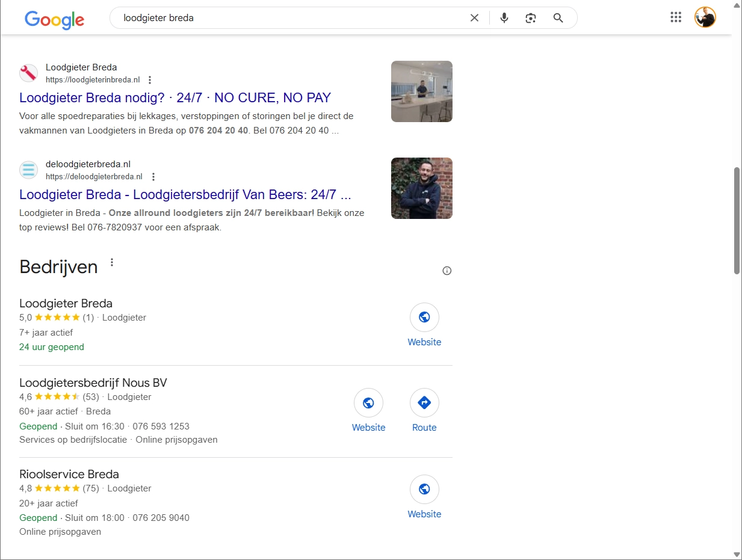Open thumbnail of man by brick wall

point(422,188)
